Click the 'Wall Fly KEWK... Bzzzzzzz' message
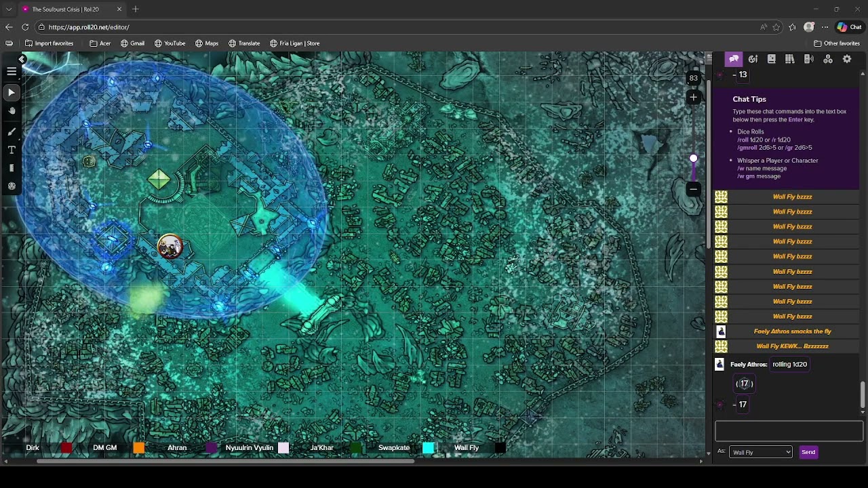This screenshot has width=868, height=488. (x=792, y=346)
